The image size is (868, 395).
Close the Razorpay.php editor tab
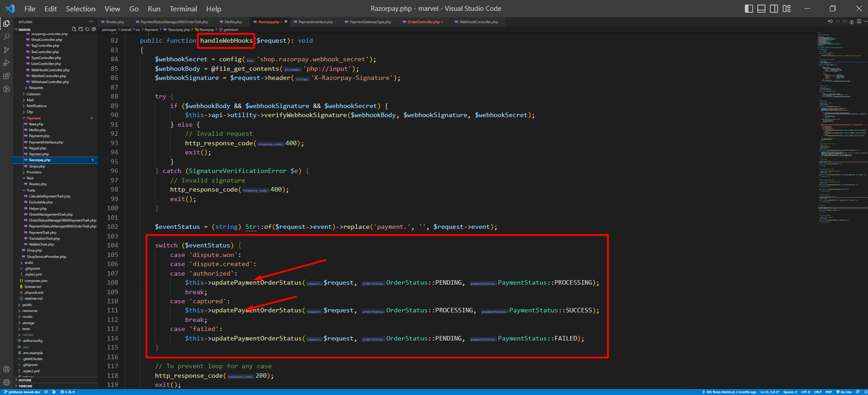click(286, 21)
